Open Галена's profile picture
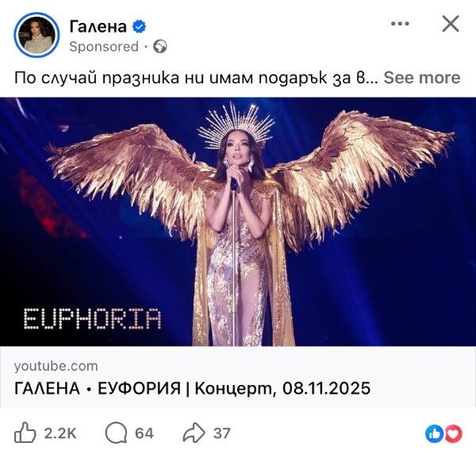This screenshot has width=476, height=458. tap(36, 35)
